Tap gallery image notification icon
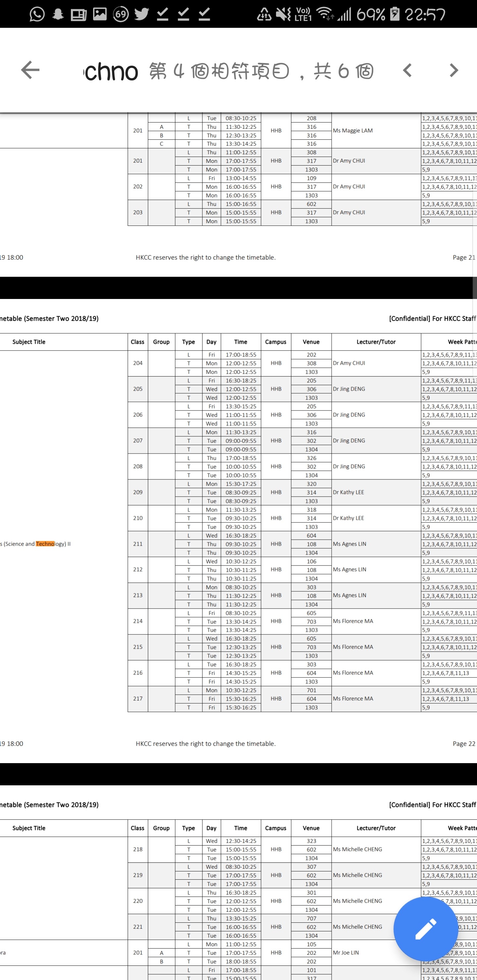This screenshot has width=477, height=980. (100, 15)
